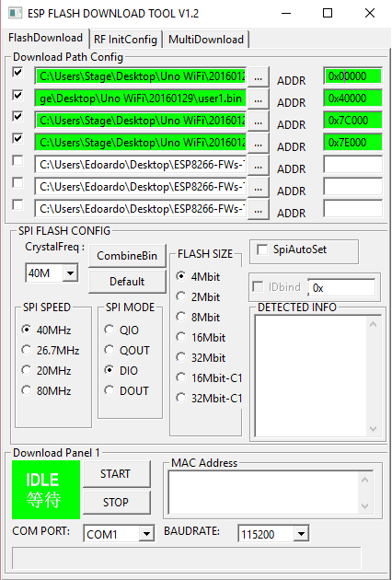Click the START button
The image size is (392, 580).
pyautogui.click(x=116, y=474)
